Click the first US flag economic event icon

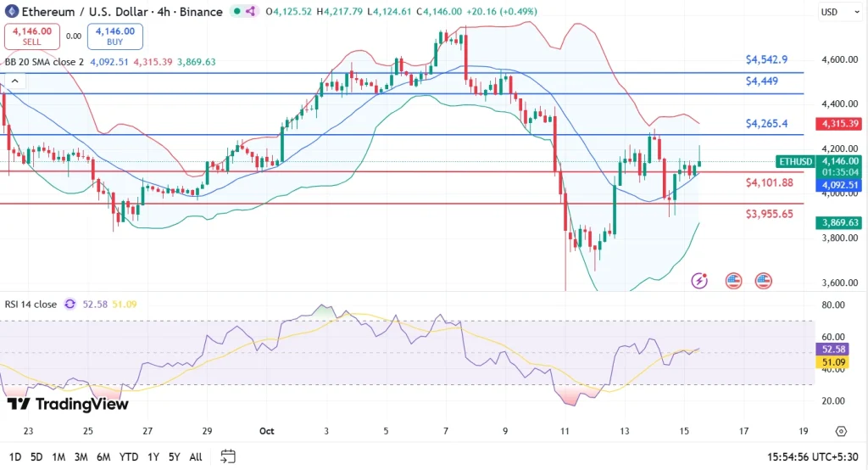[x=733, y=280]
